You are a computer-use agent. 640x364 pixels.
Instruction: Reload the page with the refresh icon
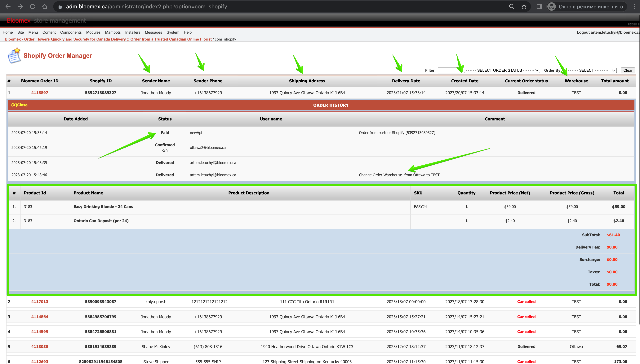click(x=33, y=6)
